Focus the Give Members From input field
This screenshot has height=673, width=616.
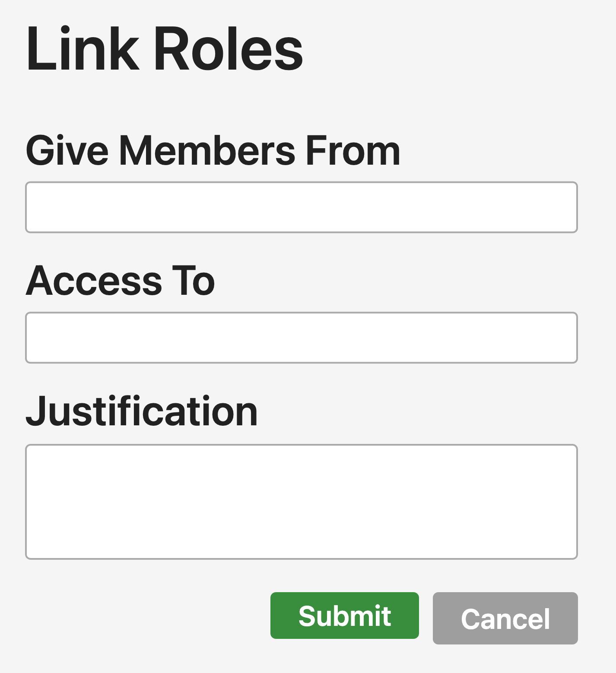coord(301,207)
